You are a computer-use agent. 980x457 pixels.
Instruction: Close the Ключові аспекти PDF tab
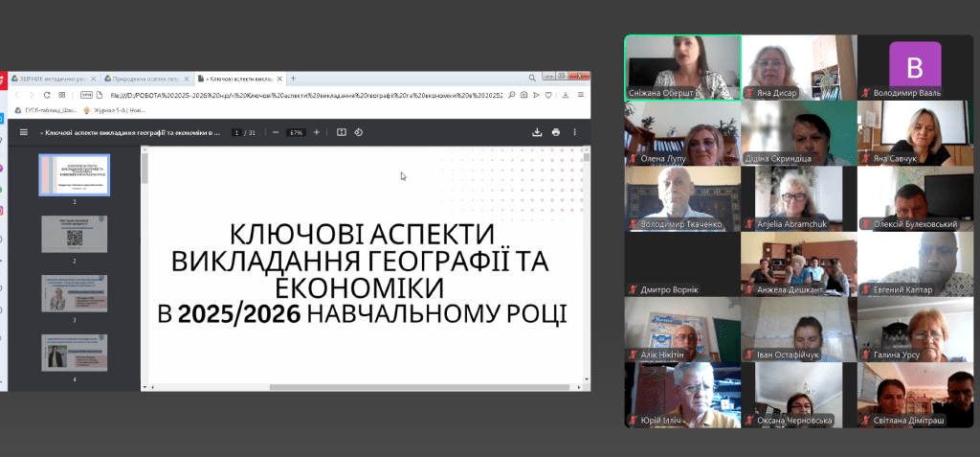coord(278,79)
